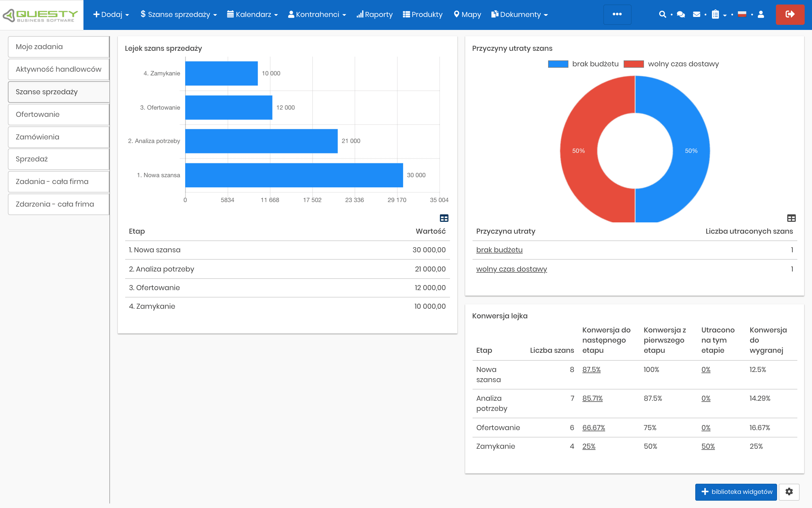
Task: Expand the Dodaj dropdown
Action: pos(111,14)
